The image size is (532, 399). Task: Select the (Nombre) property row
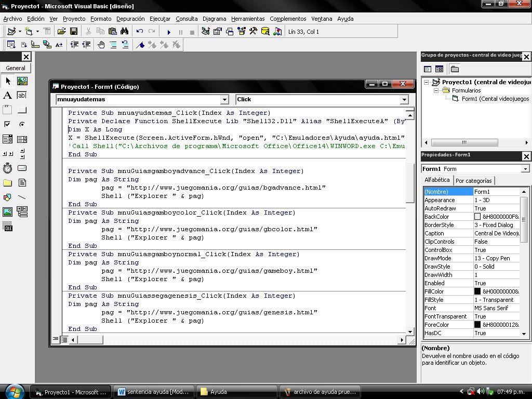(472, 192)
